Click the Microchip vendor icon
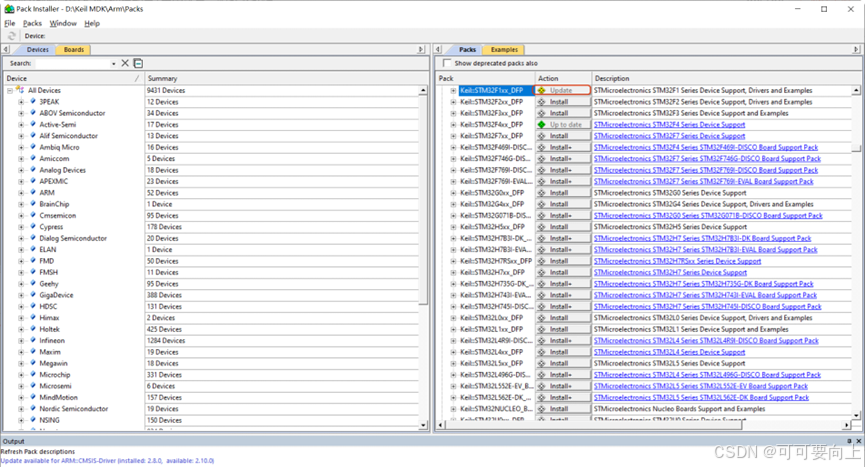 [x=33, y=374]
